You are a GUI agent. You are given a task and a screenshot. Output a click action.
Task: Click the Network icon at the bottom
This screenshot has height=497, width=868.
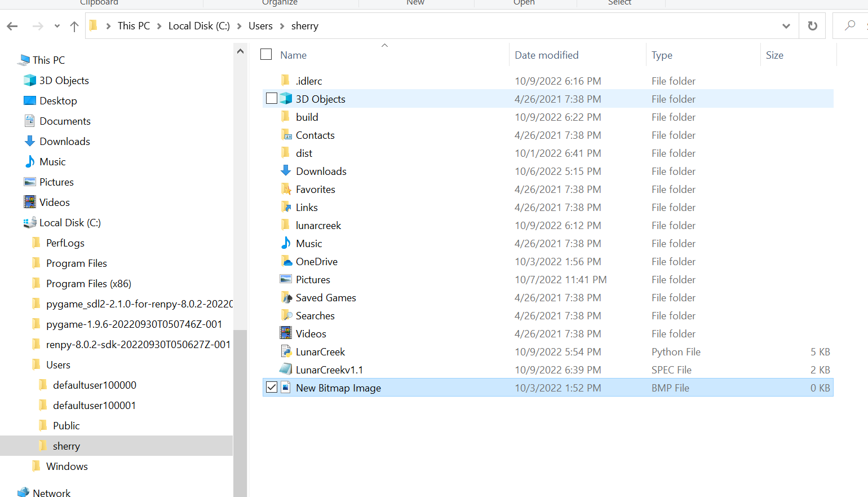(25, 491)
